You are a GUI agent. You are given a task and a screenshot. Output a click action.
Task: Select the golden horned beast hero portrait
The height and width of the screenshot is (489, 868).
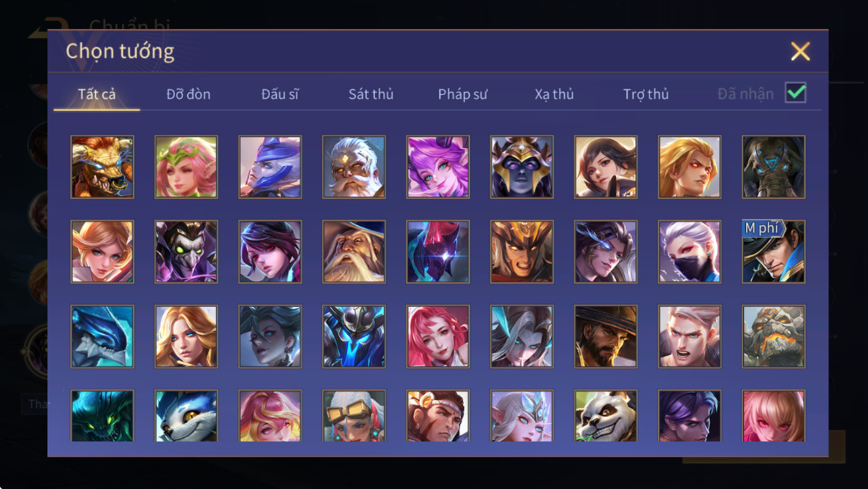(x=103, y=167)
